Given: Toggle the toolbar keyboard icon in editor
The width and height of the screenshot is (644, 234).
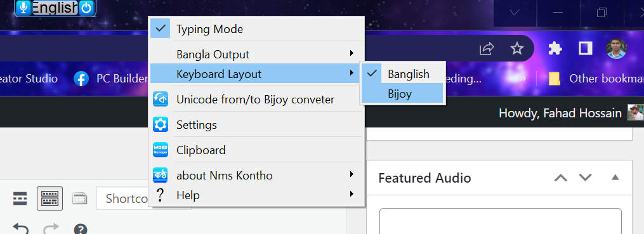Looking at the screenshot, I should 49,198.
